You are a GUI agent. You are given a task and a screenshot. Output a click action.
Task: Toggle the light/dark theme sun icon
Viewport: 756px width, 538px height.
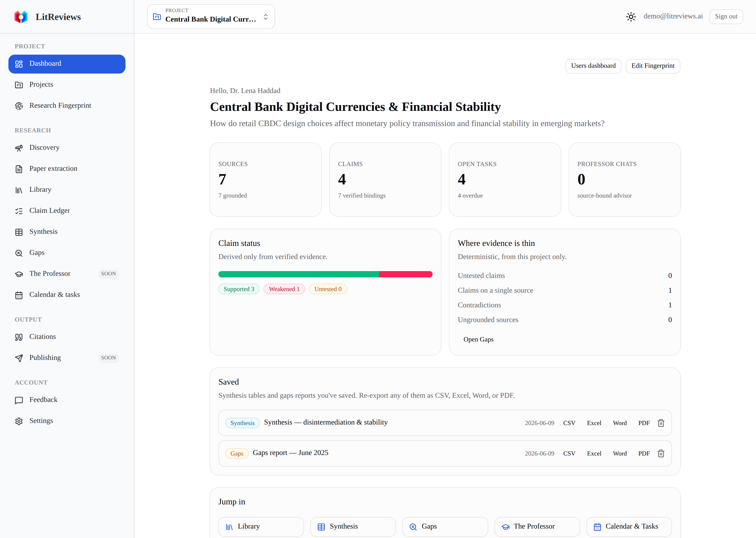631,17
